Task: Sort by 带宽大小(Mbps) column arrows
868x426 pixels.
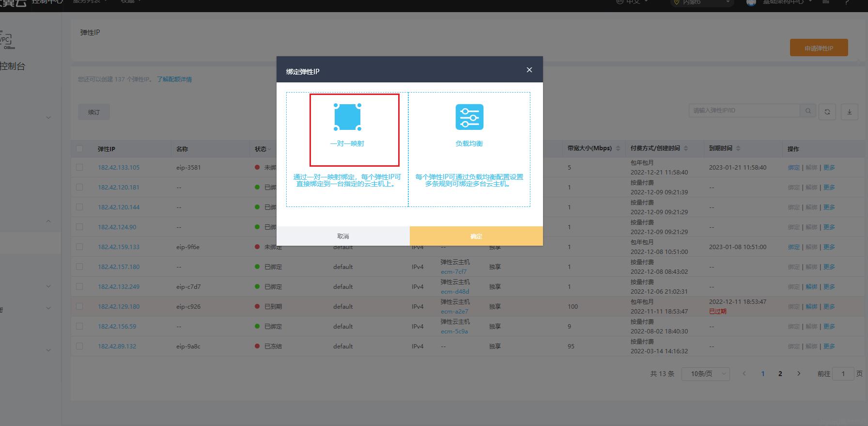Action: point(618,148)
